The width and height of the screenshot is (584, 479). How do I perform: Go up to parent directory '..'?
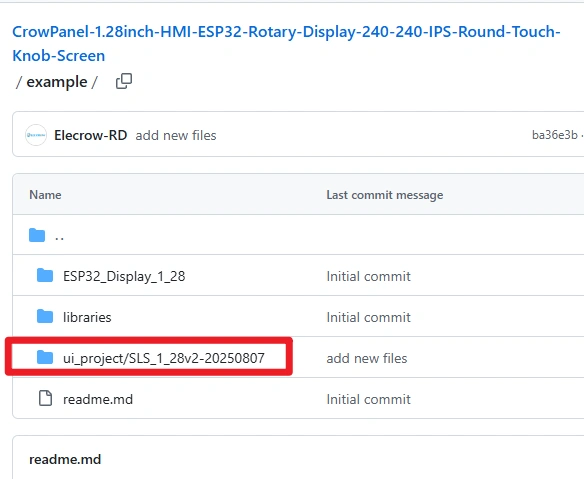pos(60,236)
